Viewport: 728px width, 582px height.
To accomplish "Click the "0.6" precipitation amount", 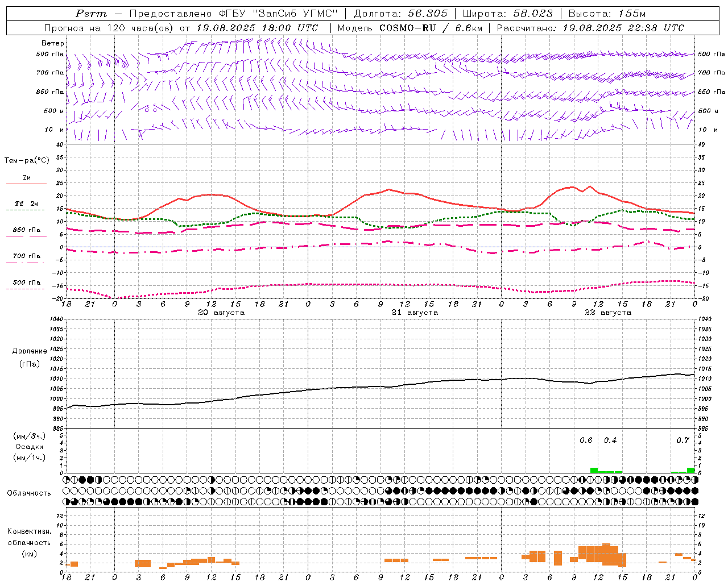I will (586, 440).
